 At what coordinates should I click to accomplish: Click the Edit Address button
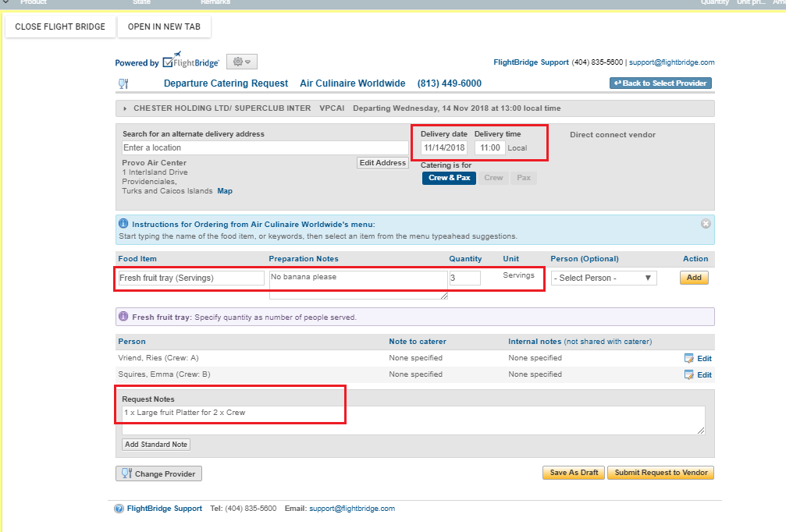[x=382, y=163]
